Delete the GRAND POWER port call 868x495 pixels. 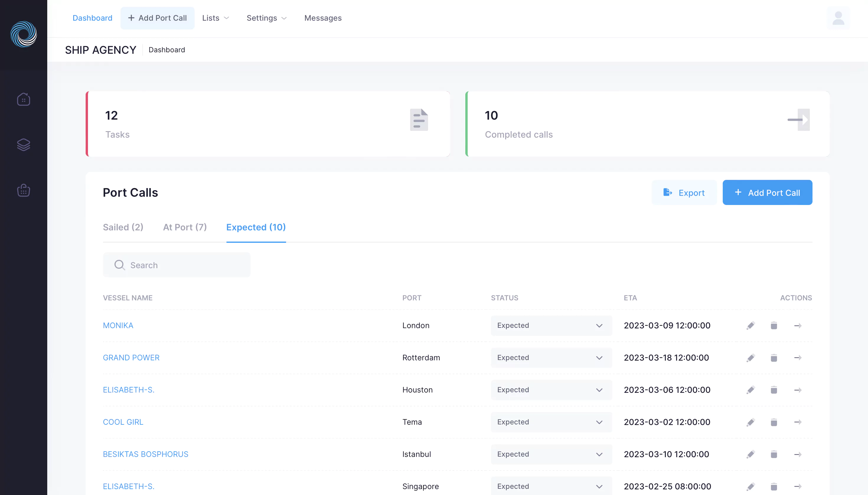pos(774,358)
